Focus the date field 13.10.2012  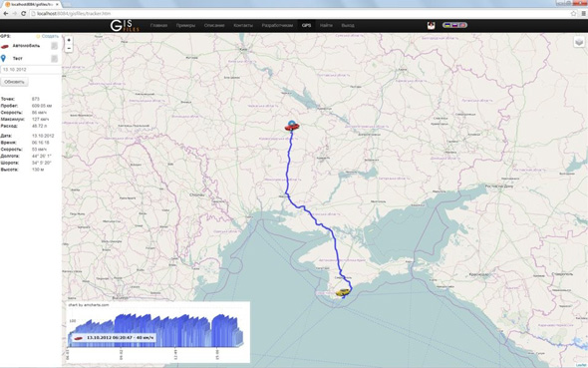point(31,70)
